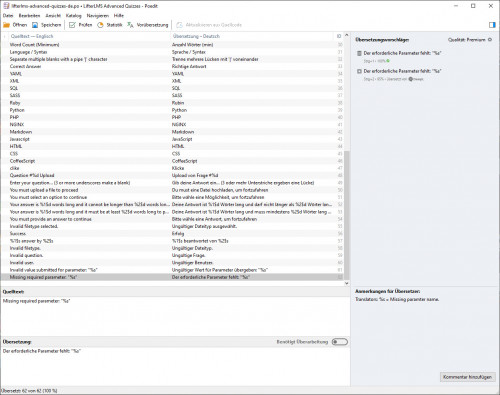This screenshot has height=395, width=500.
Task: Select the 'NGINX' entry in the source column
Action: pos(17,125)
